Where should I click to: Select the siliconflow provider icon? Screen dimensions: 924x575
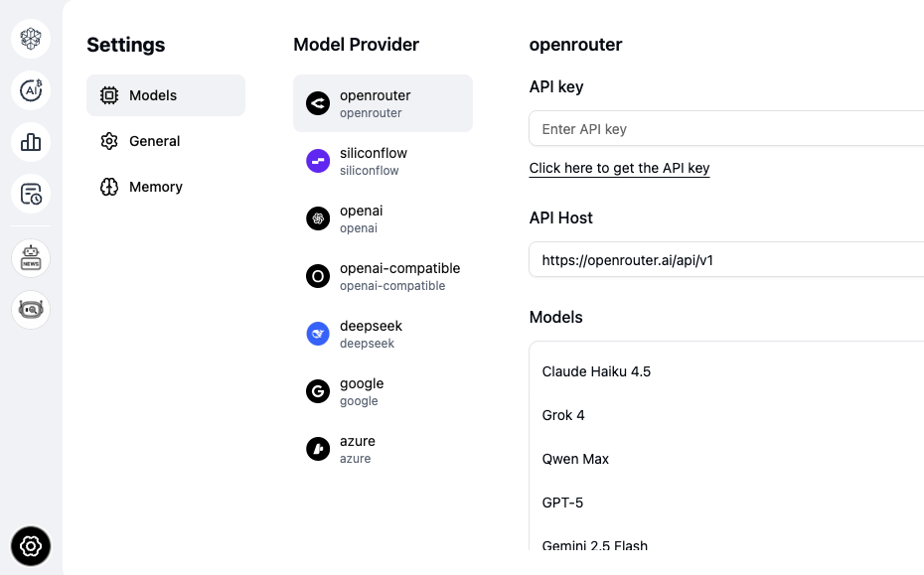point(318,161)
